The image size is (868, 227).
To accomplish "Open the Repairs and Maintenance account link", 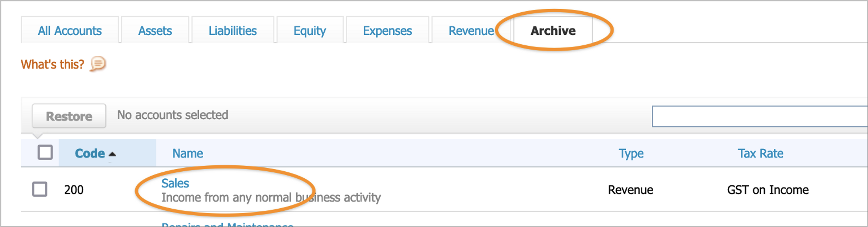I will [x=227, y=224].
